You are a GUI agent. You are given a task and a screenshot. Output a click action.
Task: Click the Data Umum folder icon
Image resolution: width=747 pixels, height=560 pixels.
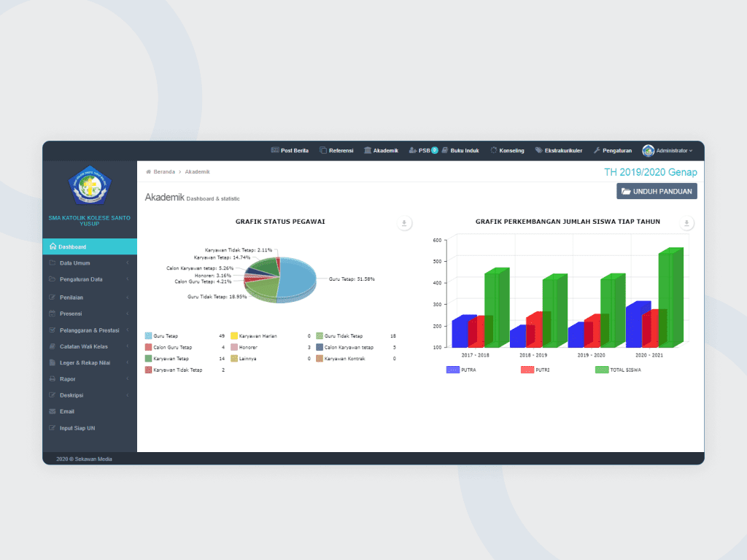coord(53,262)
